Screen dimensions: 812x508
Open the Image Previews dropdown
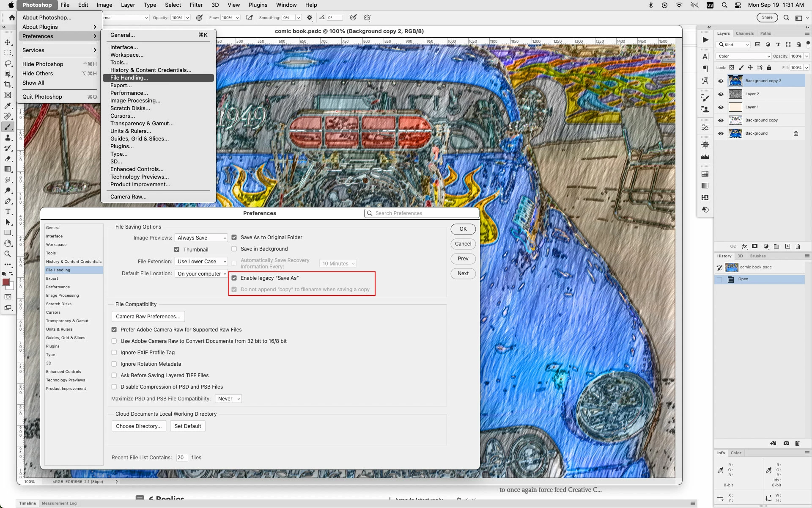[x=201, y=238]
